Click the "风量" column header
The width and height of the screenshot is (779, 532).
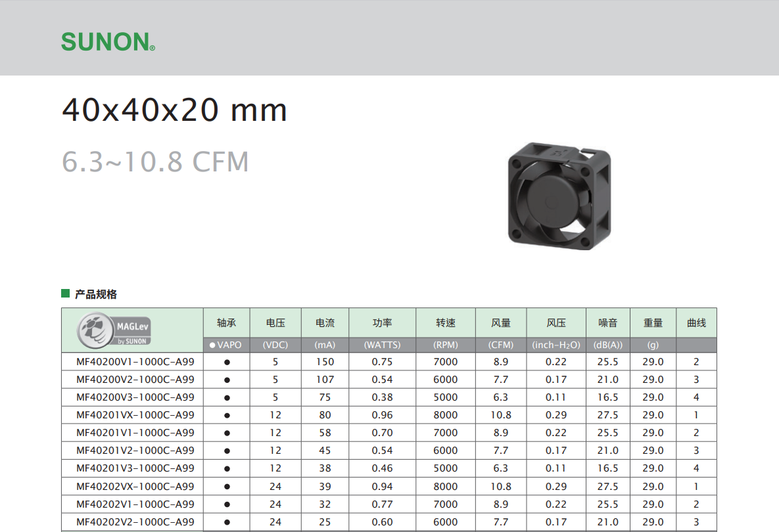(x=501, y=323)
